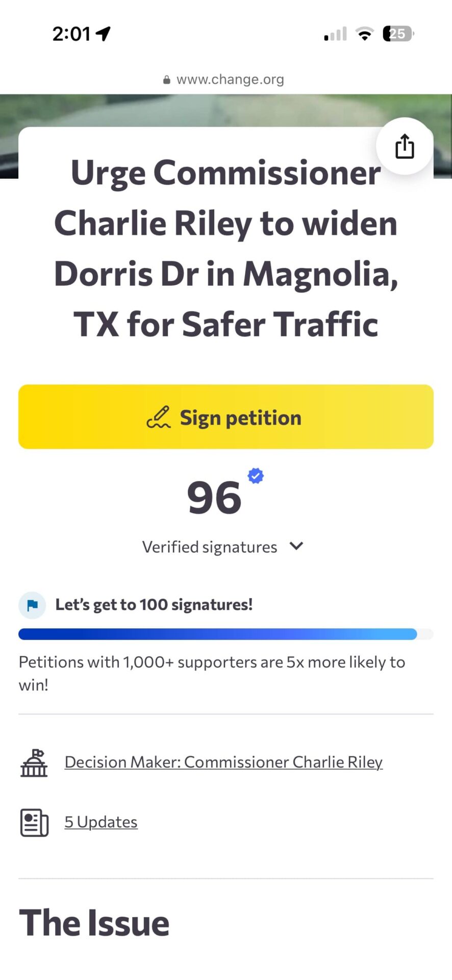Tap the www.change.org address bar
Viewport: 452px width, 980px height.
pyautogui.click(x=230, y=80)
